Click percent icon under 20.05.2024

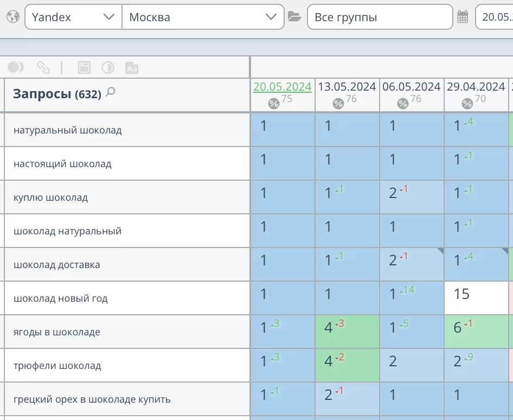point(274,104)
